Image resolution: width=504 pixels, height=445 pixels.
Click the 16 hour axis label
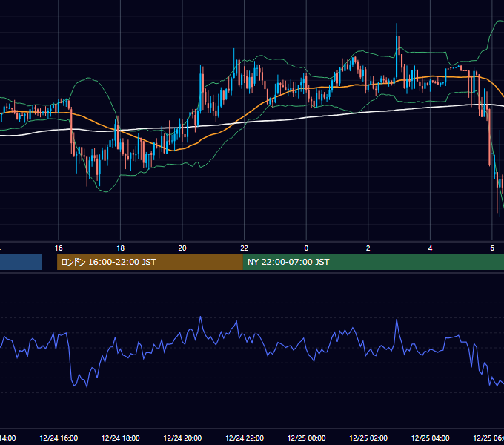point(59,248)
